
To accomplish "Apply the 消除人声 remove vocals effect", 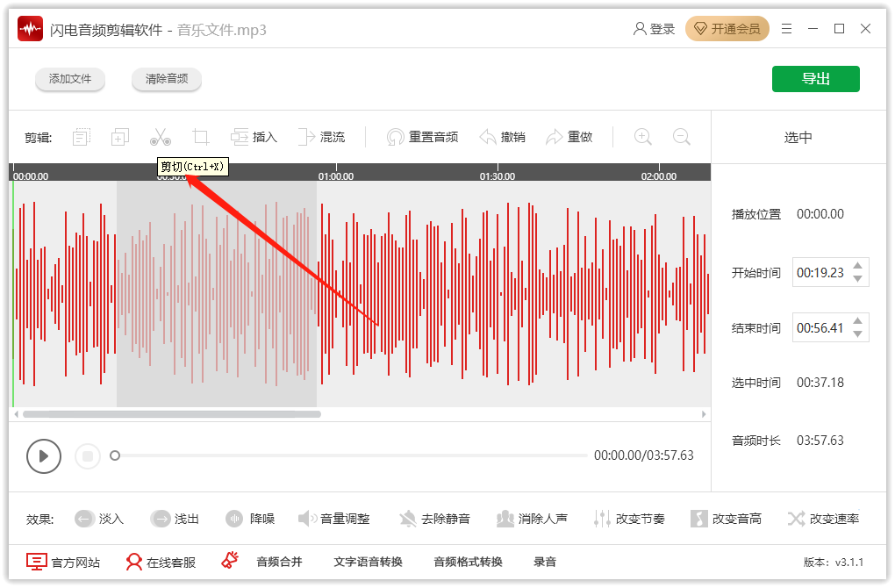I will 532,519.
